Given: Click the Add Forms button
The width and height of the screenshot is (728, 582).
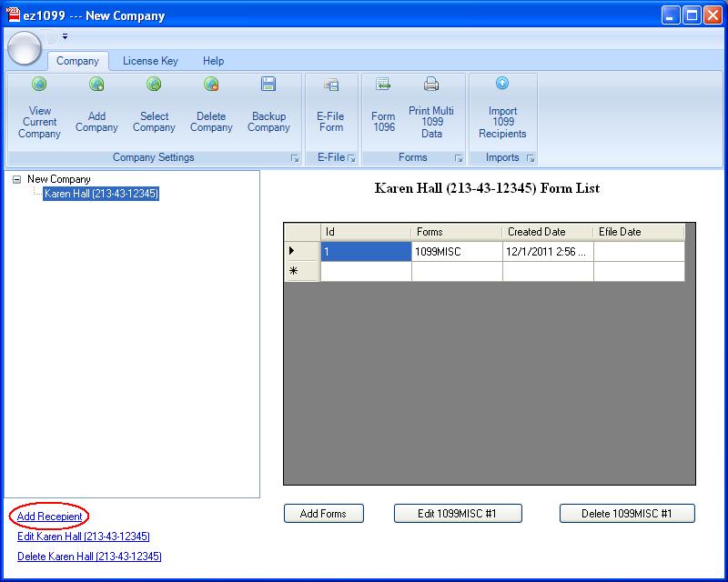Looking at the screenshot, I should point(324,513).
